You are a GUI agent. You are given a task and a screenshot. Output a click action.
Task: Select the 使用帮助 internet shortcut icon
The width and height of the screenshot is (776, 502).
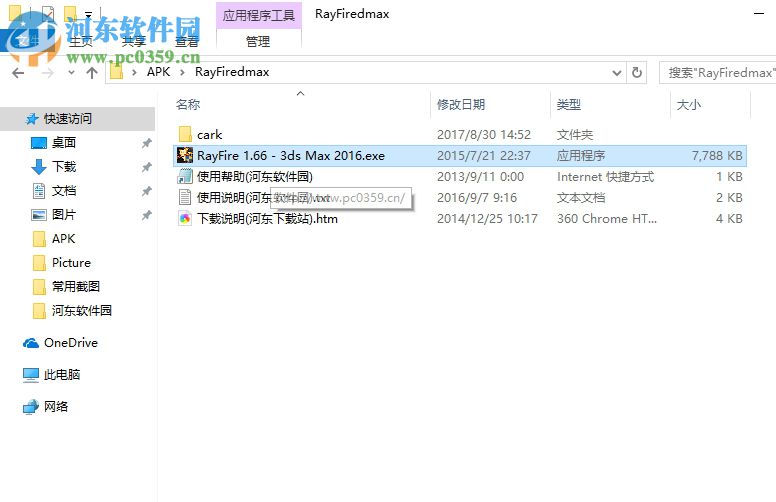click(185, 176)
